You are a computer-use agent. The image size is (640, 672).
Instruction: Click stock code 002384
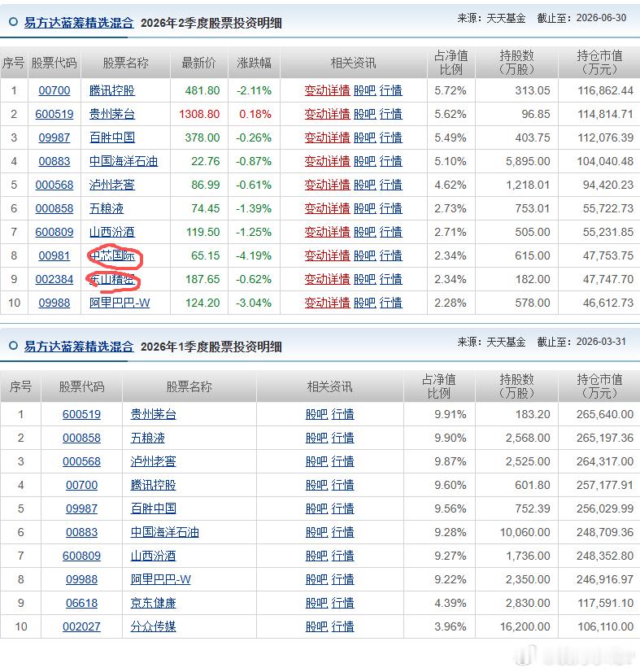pos(54,279)
